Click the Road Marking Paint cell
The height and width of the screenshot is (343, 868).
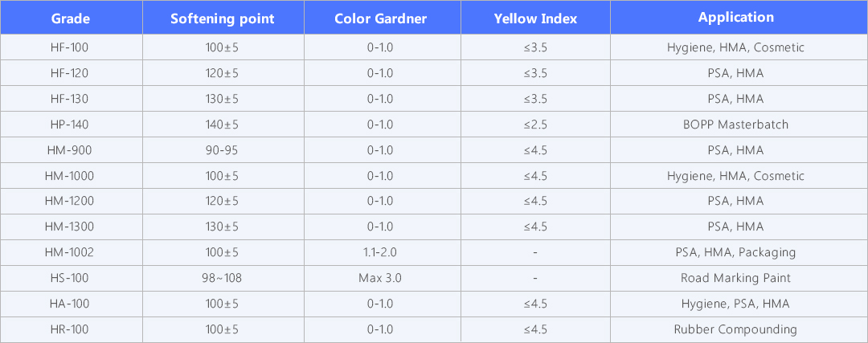pos(735,278)
